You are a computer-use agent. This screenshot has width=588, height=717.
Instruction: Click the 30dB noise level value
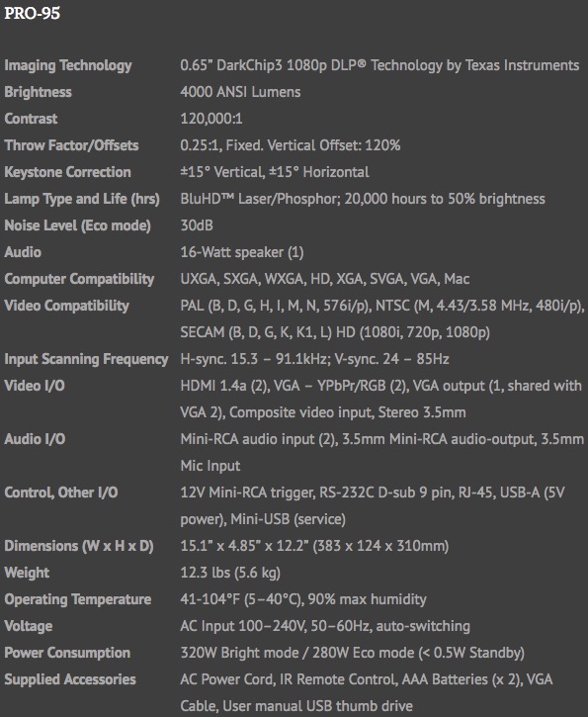point(197,225)
